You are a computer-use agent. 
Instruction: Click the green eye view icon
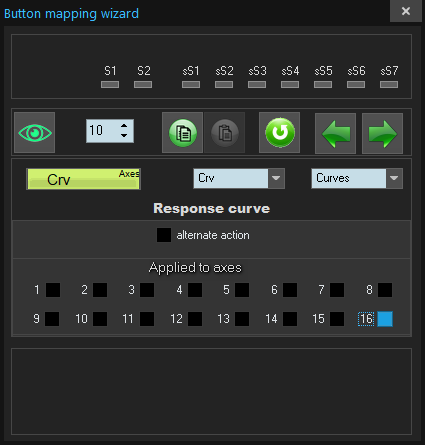click(x=35, y=133)
